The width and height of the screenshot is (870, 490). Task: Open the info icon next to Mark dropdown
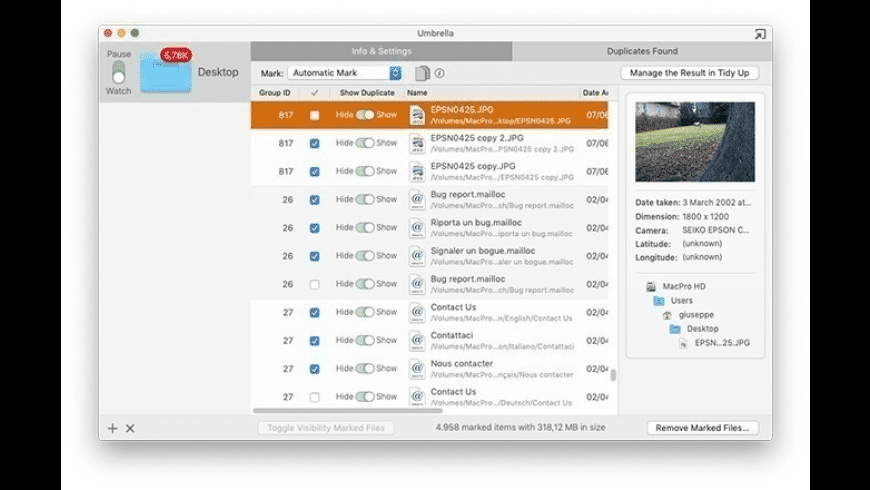(439, 73)
